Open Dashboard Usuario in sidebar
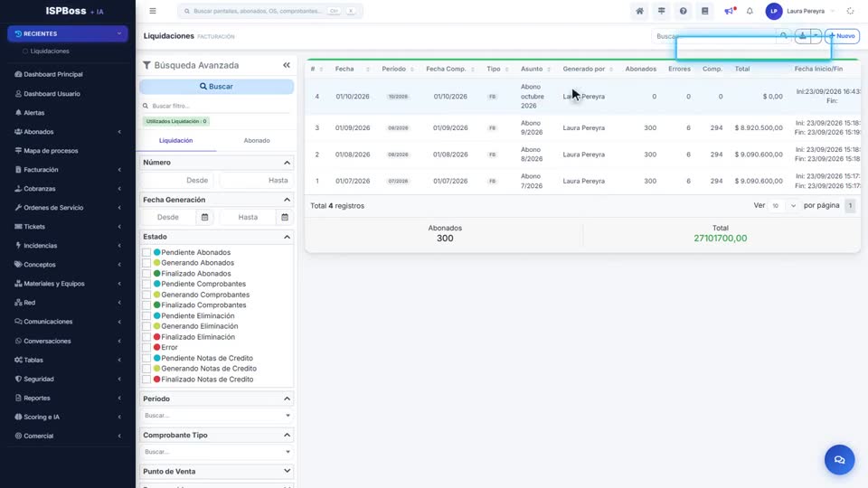The image size is (868, 488). 52,93
